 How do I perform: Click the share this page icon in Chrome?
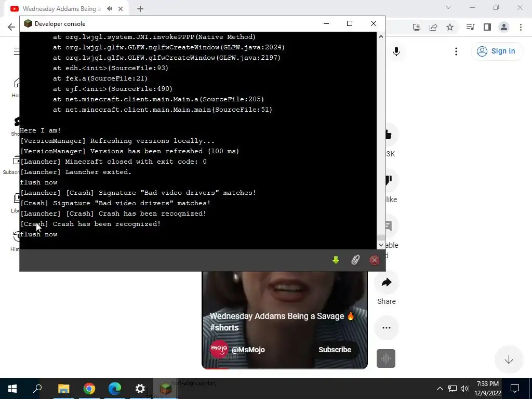pyautogui.click(x=433, y=27)
